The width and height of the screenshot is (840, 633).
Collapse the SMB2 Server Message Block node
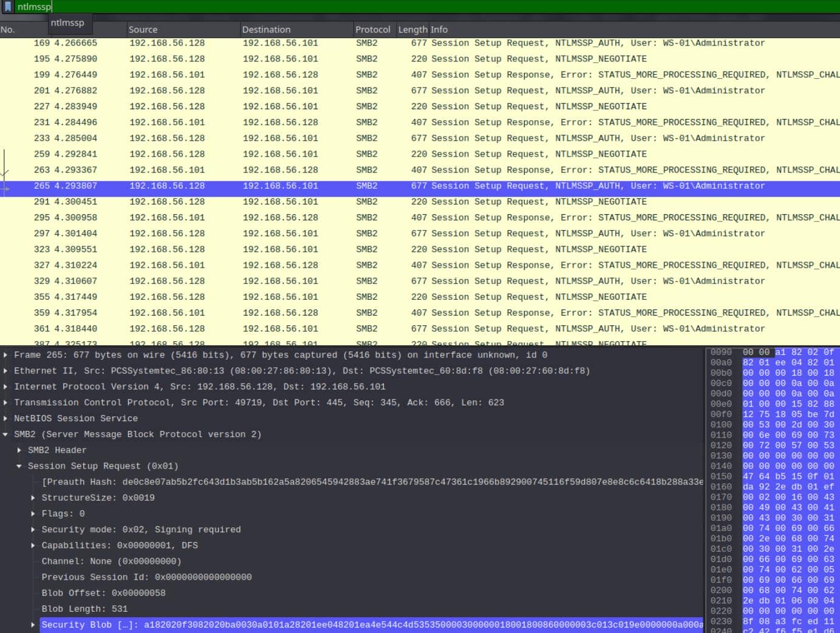click(6, 435)
